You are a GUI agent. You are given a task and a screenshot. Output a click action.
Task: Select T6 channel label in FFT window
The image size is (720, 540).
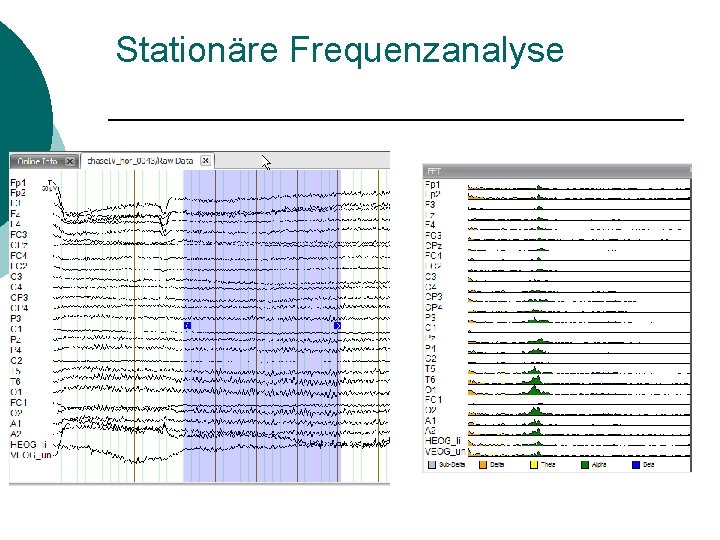[x=430, y=379]
